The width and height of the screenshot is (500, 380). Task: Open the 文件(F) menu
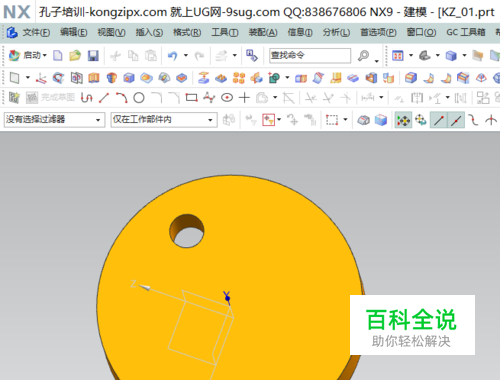[36, 33]
